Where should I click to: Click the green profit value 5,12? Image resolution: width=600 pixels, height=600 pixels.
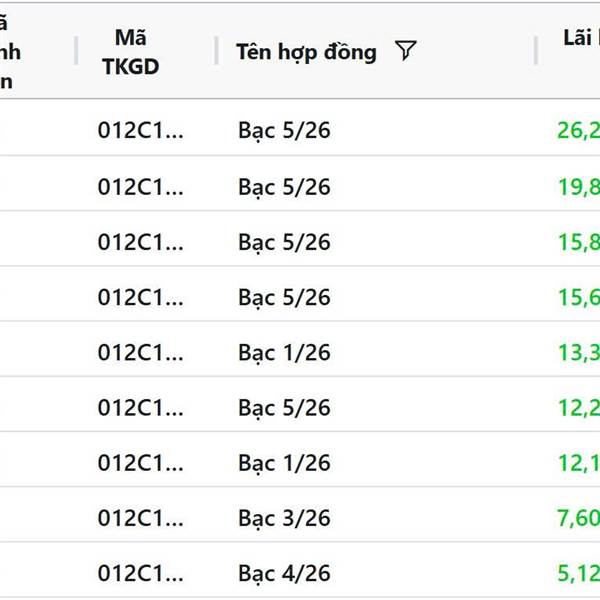578,574
